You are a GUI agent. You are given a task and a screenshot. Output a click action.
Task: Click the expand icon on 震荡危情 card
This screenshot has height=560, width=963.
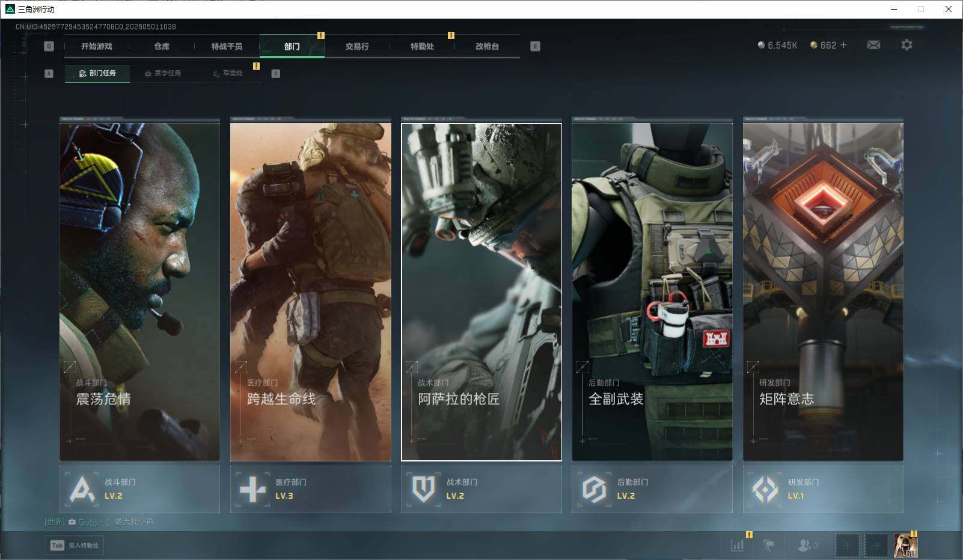[x=70, y=367]
